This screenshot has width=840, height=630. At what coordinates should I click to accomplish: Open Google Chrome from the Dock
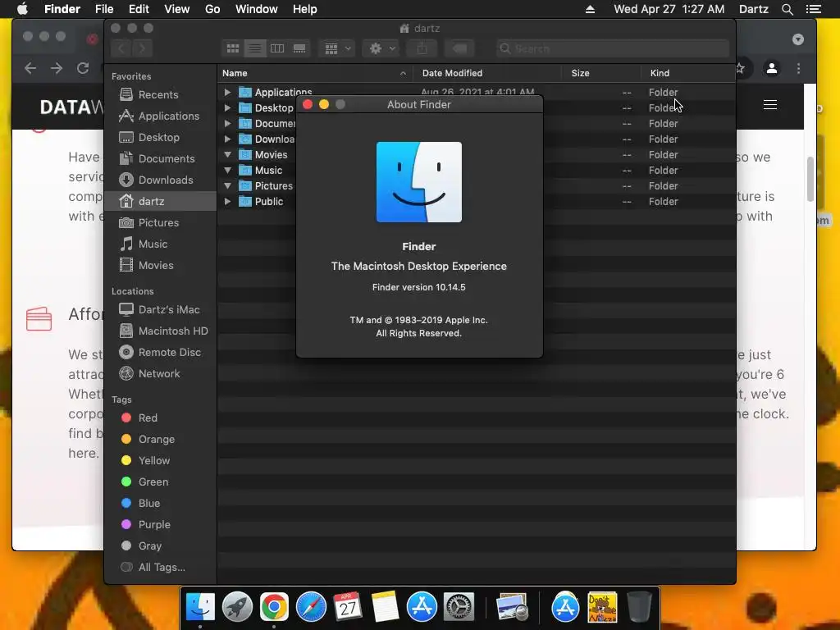pos(274,607)
